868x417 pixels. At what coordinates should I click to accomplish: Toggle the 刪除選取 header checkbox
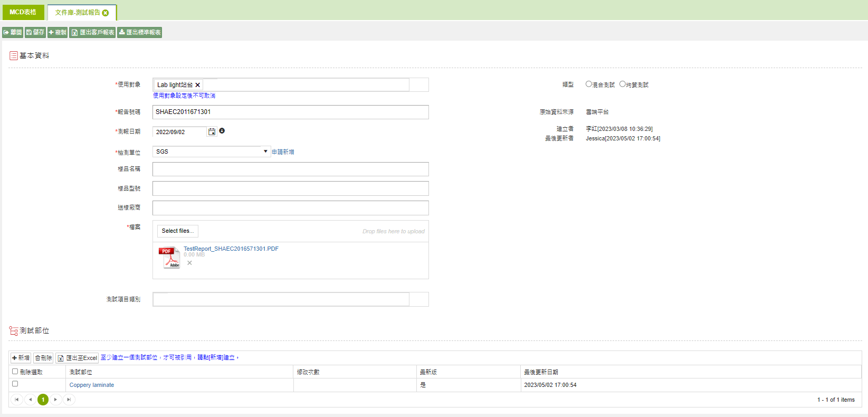pos(15,372)
